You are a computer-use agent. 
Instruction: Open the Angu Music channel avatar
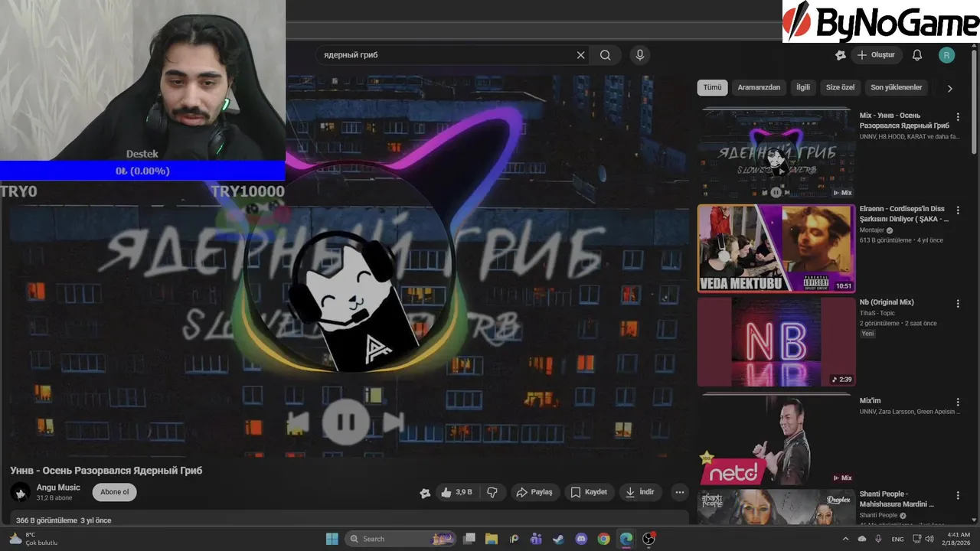(21, 493)
